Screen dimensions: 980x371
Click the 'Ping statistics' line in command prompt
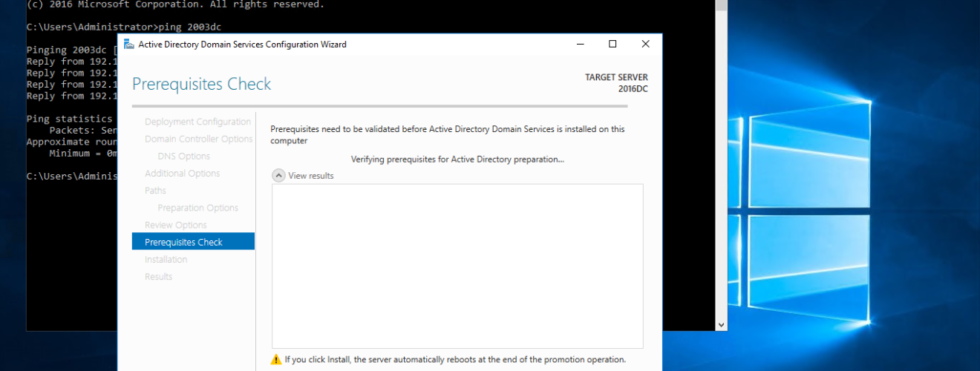coord(69,119)
